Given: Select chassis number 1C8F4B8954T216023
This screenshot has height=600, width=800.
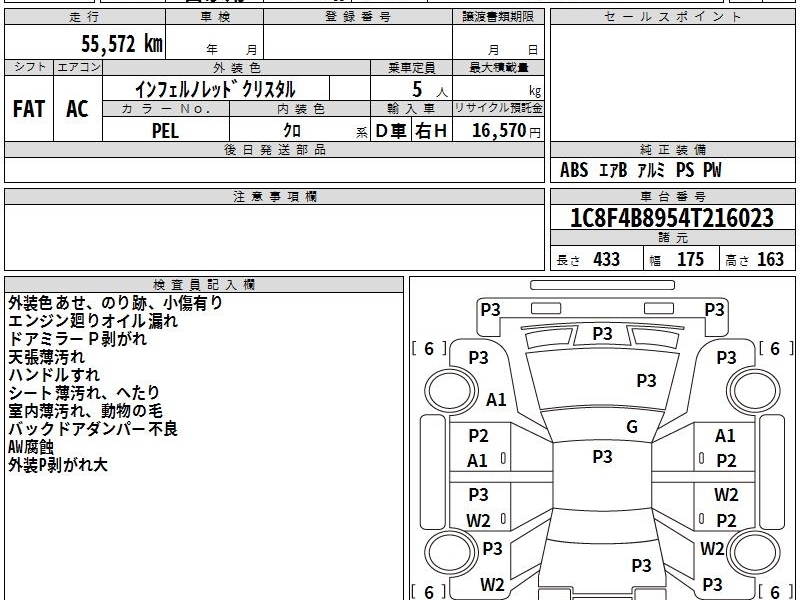Looking at the screenshot, I should [672, 218].
